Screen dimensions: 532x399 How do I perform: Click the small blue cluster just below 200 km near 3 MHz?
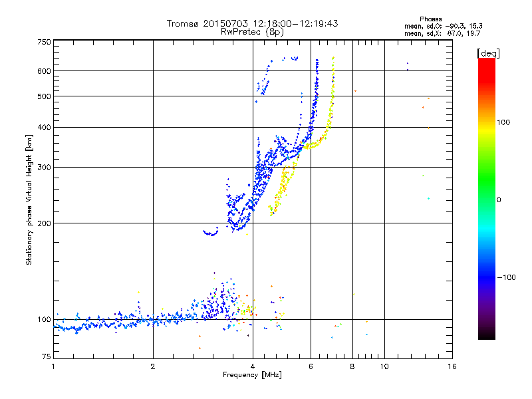pos(210,232)
